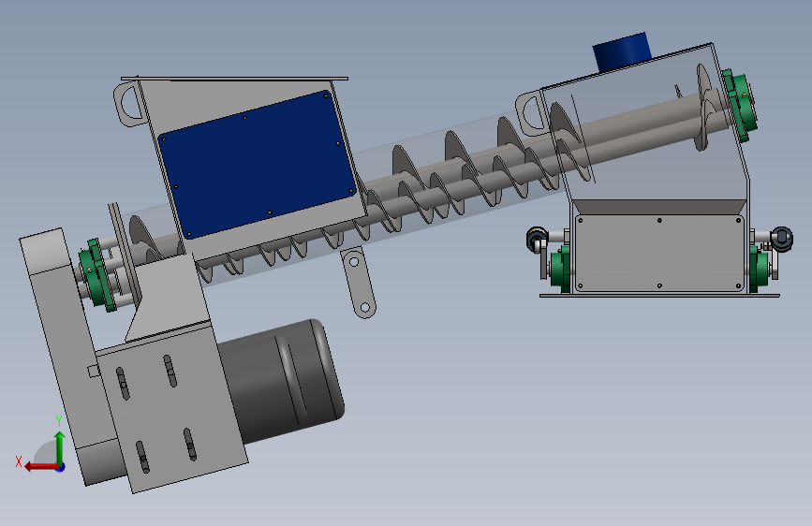Click the blue cylindrical port on top

coord(622,51)
